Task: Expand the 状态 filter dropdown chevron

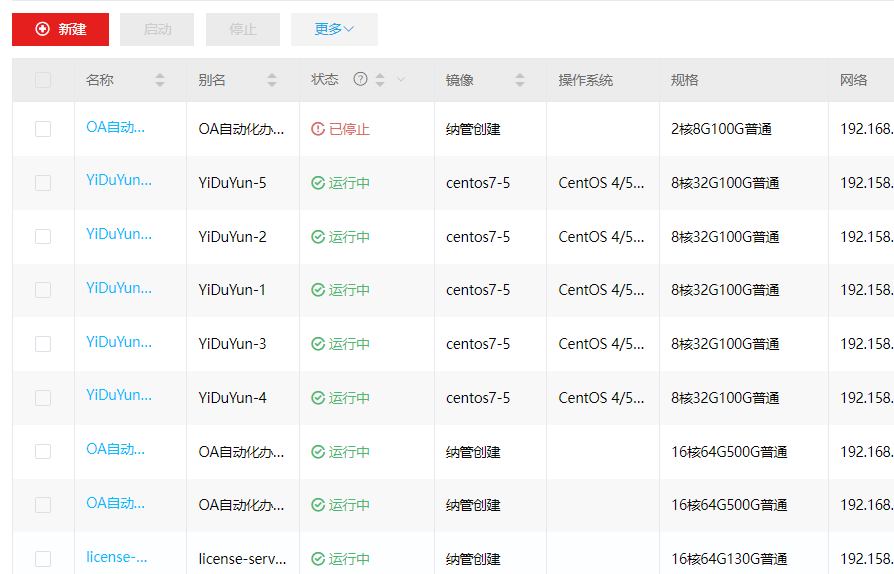Action: tap(401, 80)
